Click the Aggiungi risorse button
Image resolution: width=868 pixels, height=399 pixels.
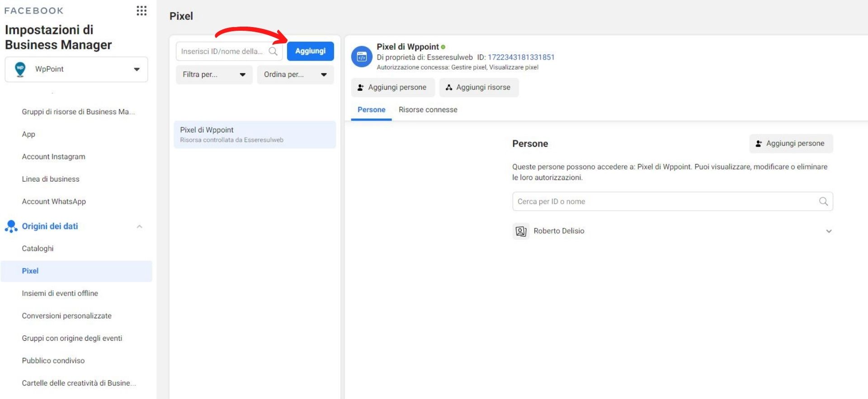point(479,87)
